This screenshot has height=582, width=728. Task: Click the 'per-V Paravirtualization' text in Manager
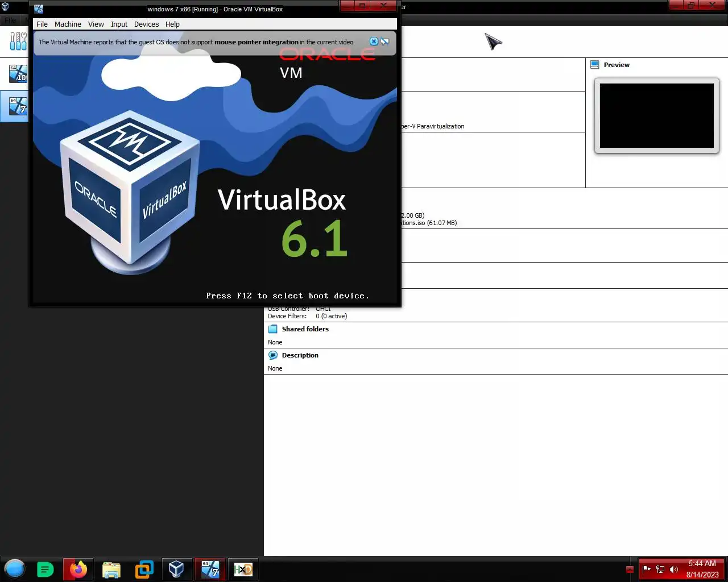[433, 126]
